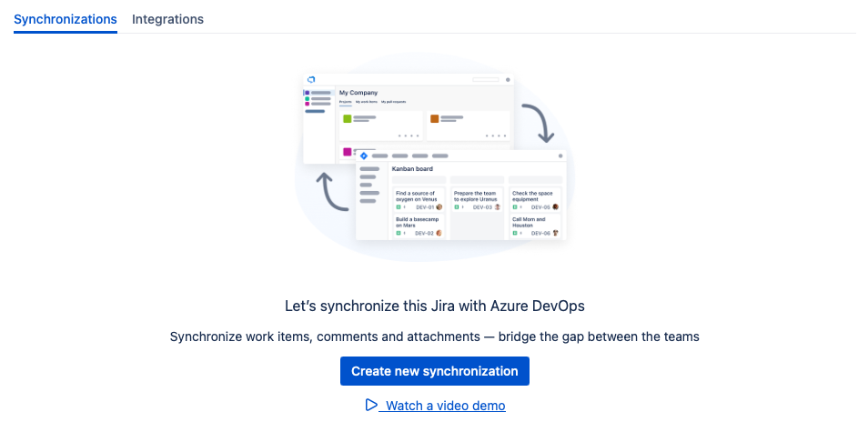Switch to the Integrations tab
The image size is (868, 432).
167,19
